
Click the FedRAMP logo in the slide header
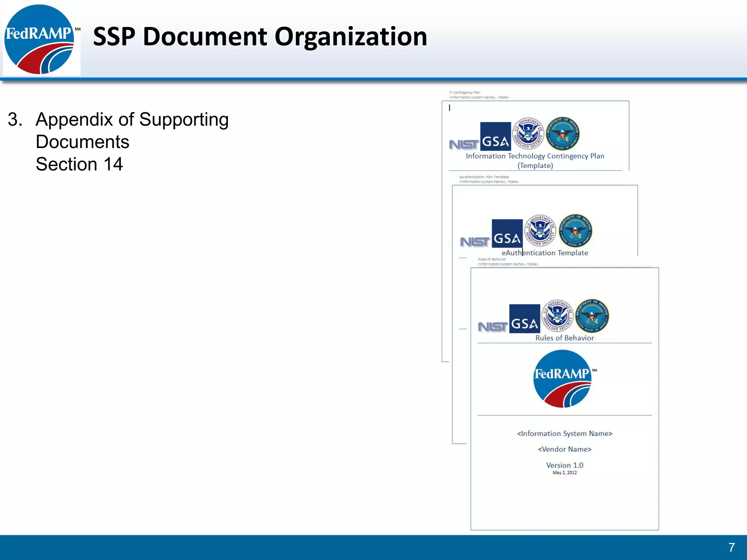click(42, 39)
